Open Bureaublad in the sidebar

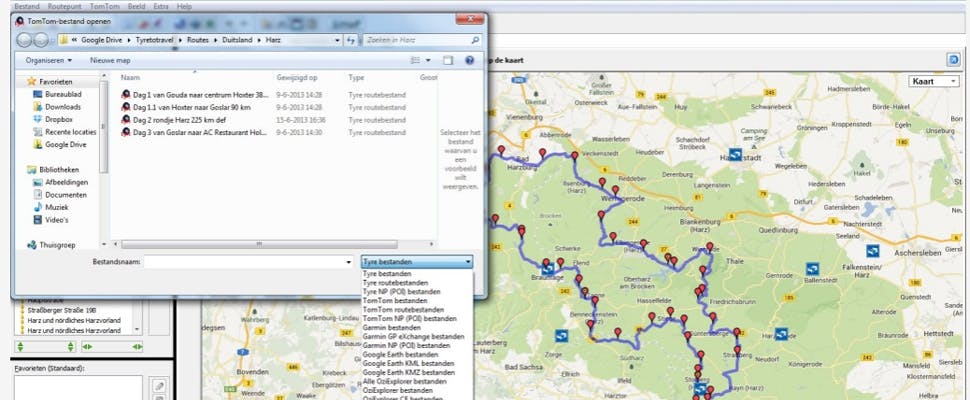pos(58,95)
